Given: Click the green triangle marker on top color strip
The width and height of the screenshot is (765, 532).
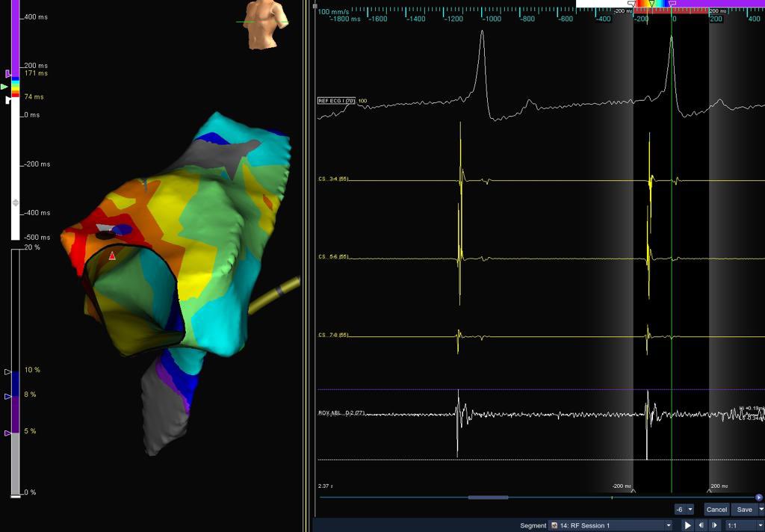Looking at the screenshot, I should (651, 4).
